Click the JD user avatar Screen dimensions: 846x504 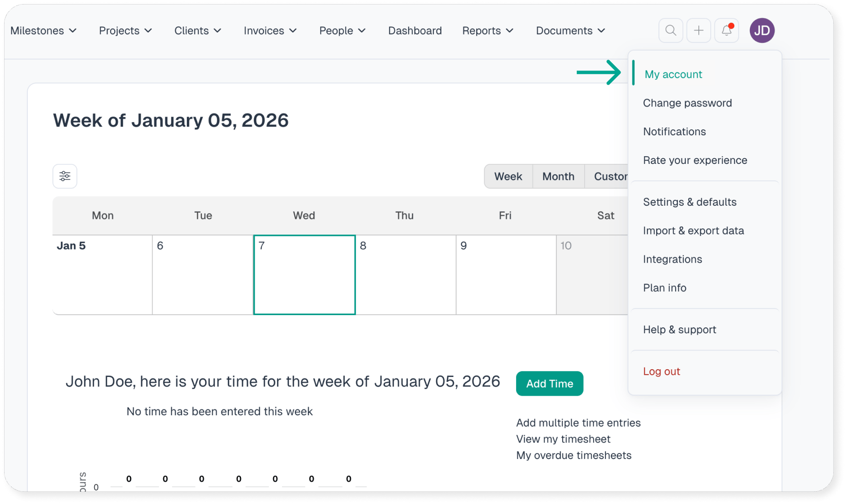tap(762, 31)
